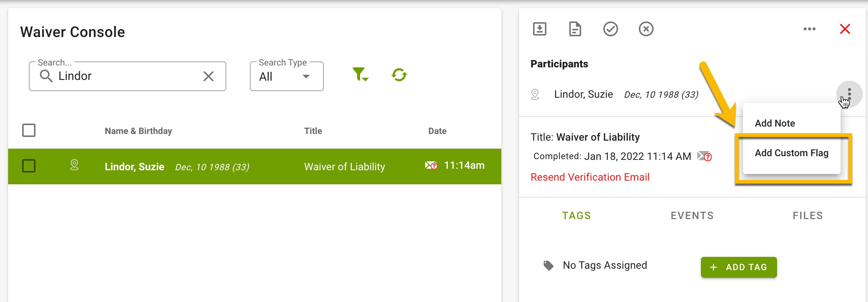Expand the Search Type dropdown
This screenshot has height=302, width=868.
point(287,76)
